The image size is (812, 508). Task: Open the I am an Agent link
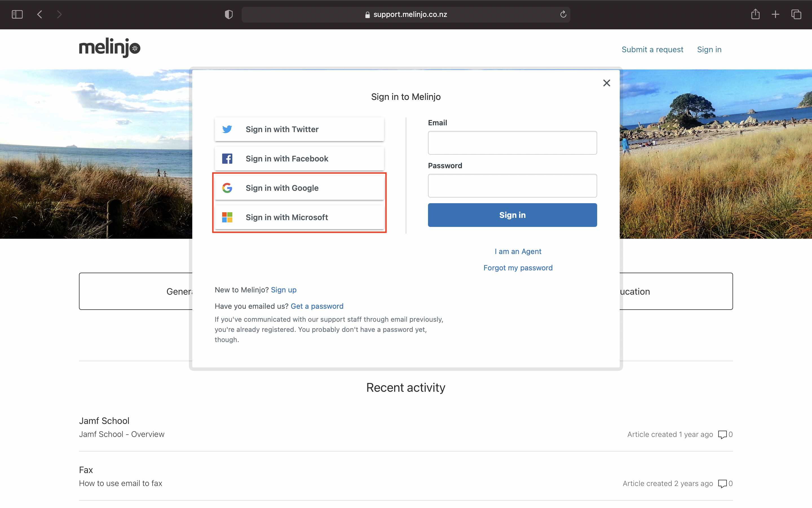(518, 251)
